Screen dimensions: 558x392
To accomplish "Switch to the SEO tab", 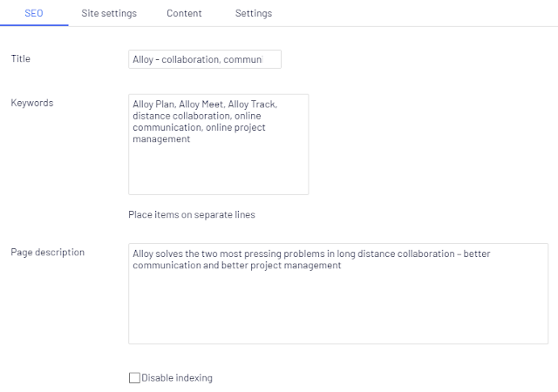I will pos(34,14).
